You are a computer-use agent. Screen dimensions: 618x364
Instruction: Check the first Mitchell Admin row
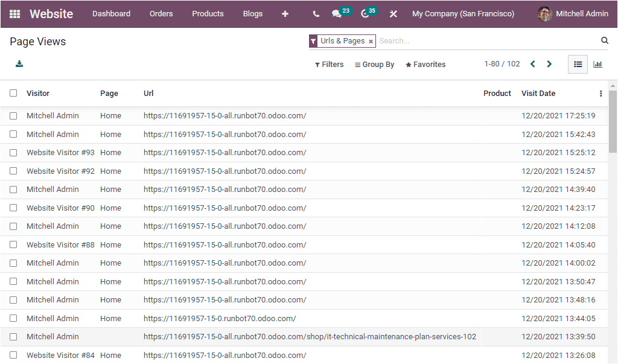click(x=13, y=115)
